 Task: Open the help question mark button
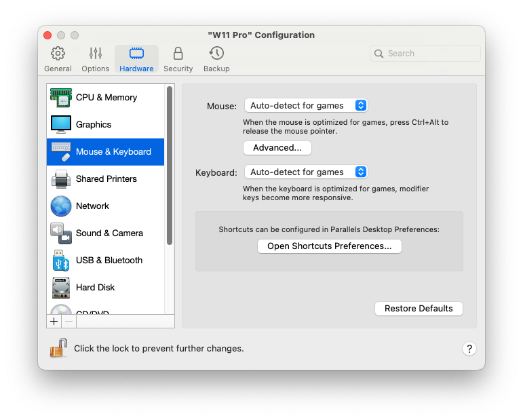pos(469,349)
